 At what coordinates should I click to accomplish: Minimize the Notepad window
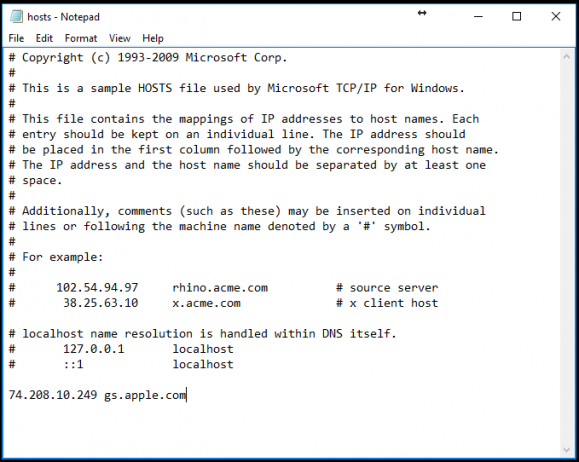coord(478,16)
